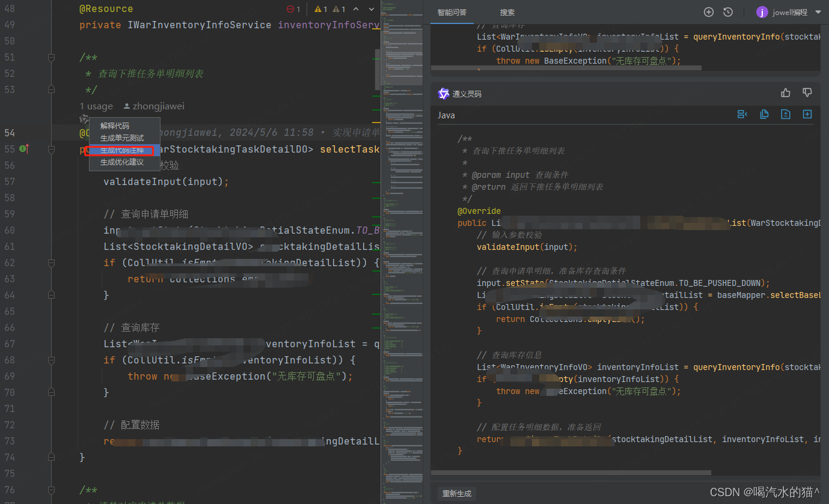Click @Override in the generated code
This screenshot has width=829, height=504.
(479, 211)
